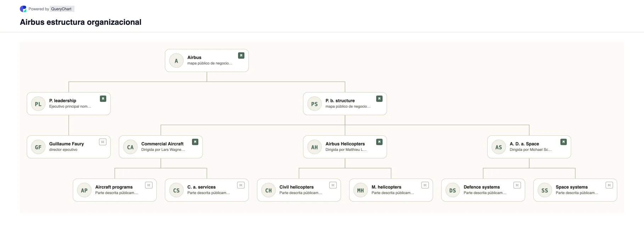This screenshot has height=233, width=644.
Task: Open the Civil helicopters node
Action: (x=299, y=190)
